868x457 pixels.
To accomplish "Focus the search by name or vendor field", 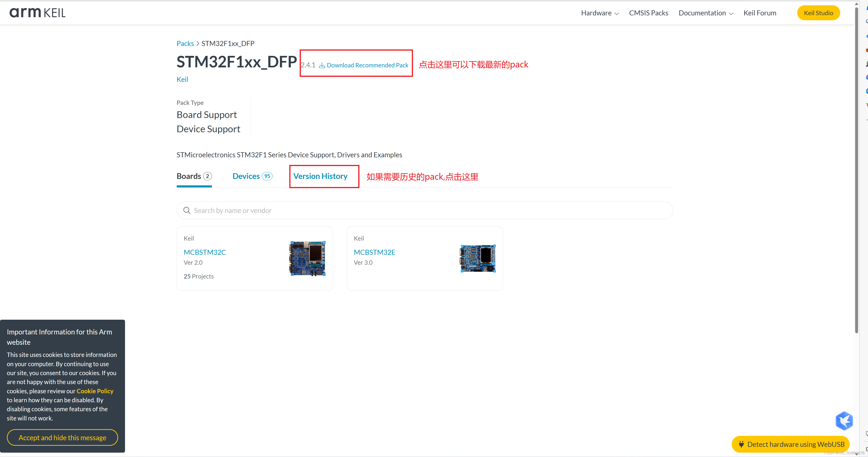I will tap(424, 210).
